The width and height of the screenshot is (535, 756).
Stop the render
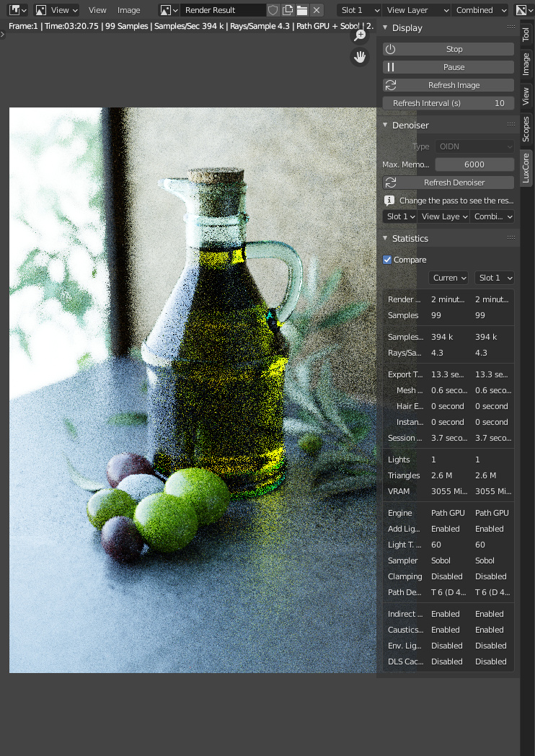448,49
